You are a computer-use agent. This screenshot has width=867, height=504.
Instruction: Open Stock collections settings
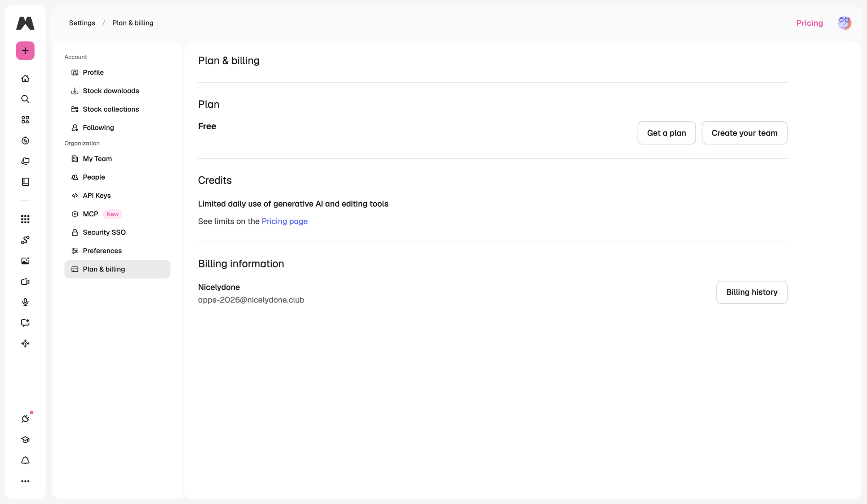coord(117,109)
